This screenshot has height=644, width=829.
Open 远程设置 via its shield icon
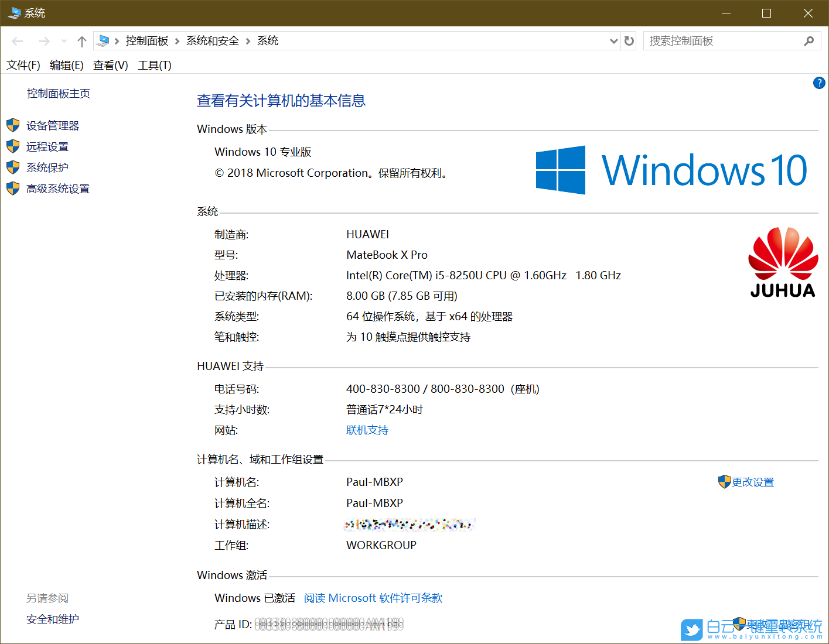click(x=13, y=146)
